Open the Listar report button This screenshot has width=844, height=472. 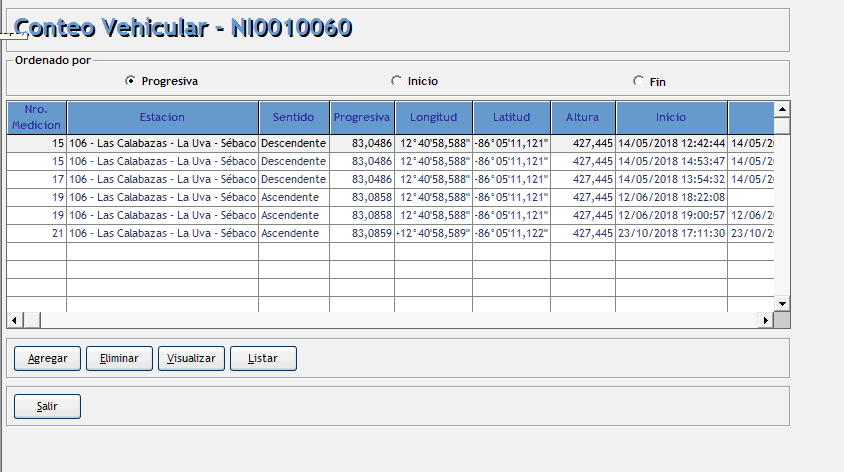pos(263,358)
